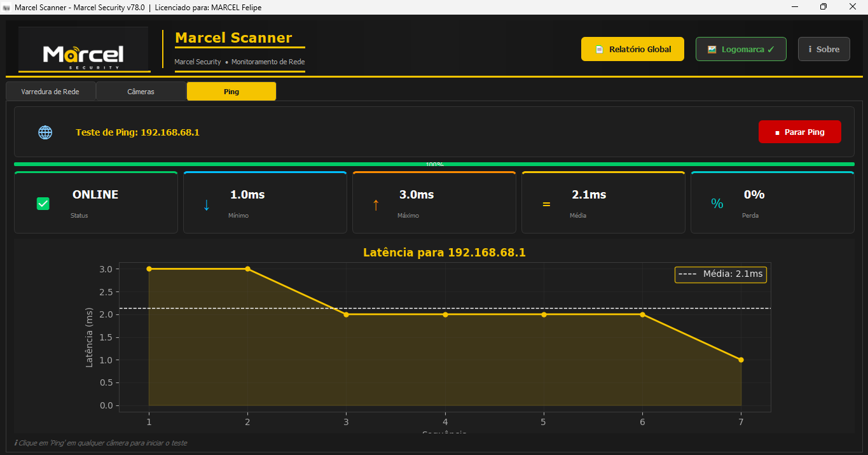Open the Câmeras tab
Image resolution: width=868 pixels, height=455 pixels.
[141, 92]
